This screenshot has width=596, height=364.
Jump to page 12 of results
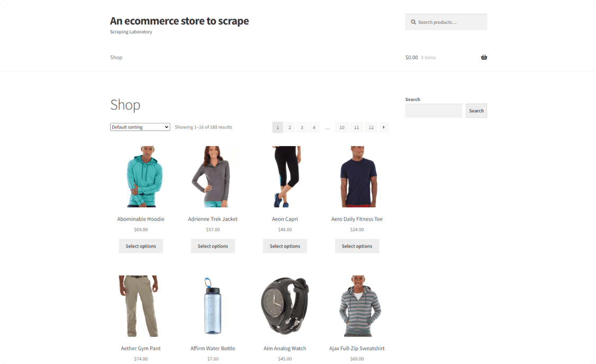(371, 128)
